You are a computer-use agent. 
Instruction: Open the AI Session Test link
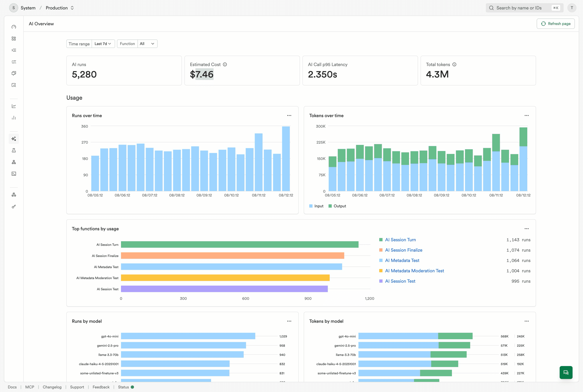(400, 281)
